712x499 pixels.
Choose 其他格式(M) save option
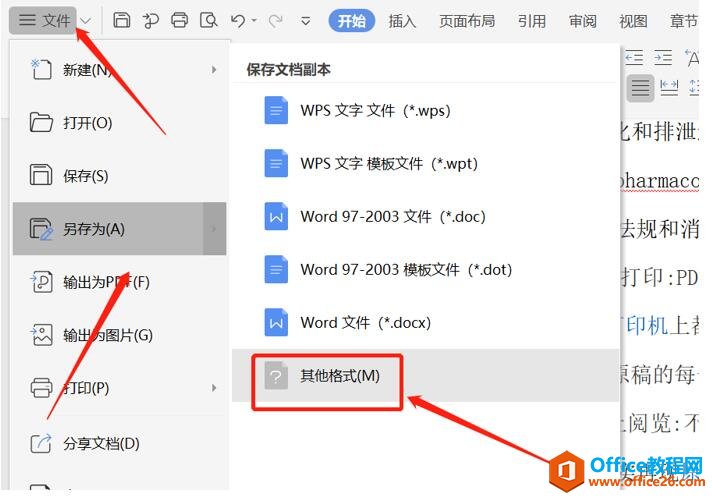[425, 375]
